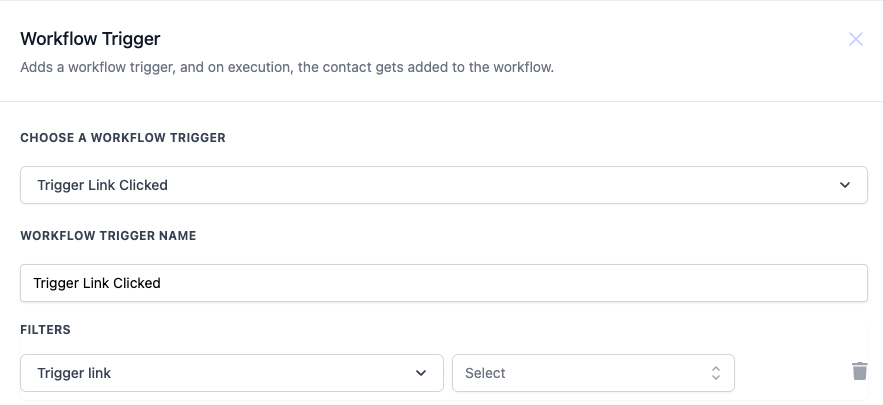
Task: Open the Select filter value dropdown
Action: pyautogui.click(x=593, y=373)
